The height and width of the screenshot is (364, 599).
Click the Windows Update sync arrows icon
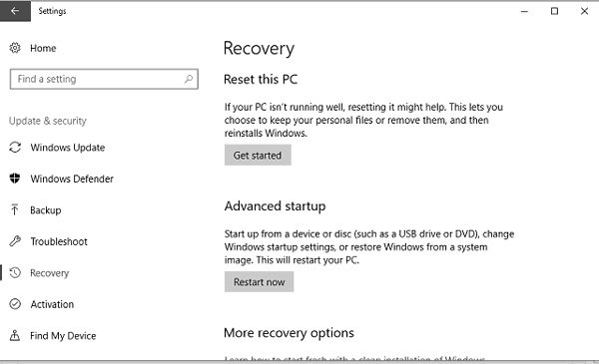15,148
